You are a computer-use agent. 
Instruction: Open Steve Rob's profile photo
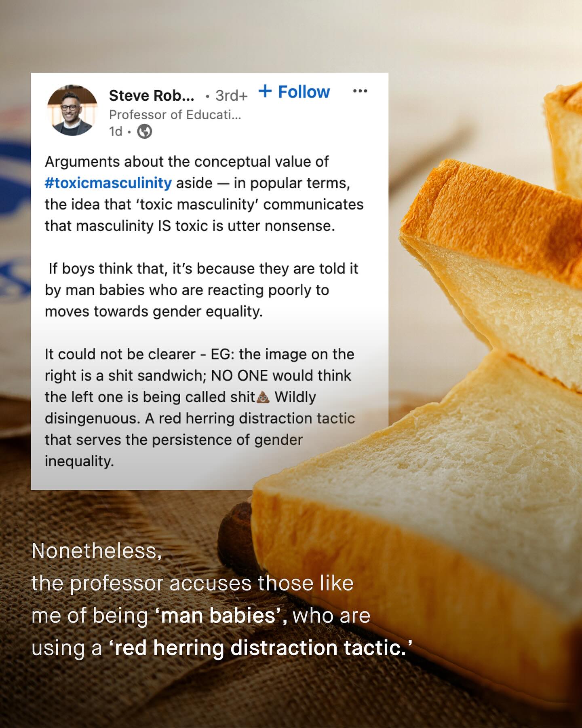tap(72, 110)
